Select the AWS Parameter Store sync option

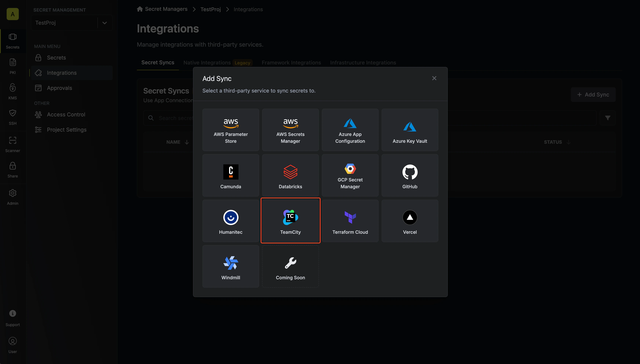tap(231, 130)
